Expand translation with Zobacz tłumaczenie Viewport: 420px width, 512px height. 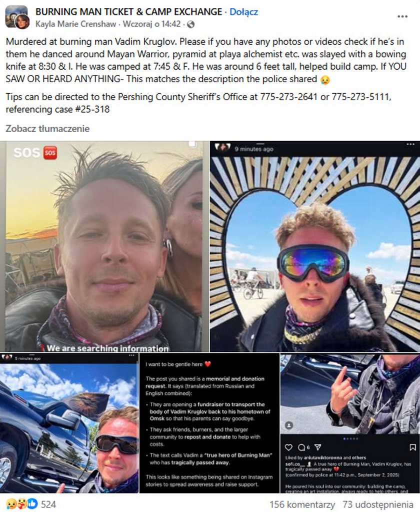pos(47,129)
